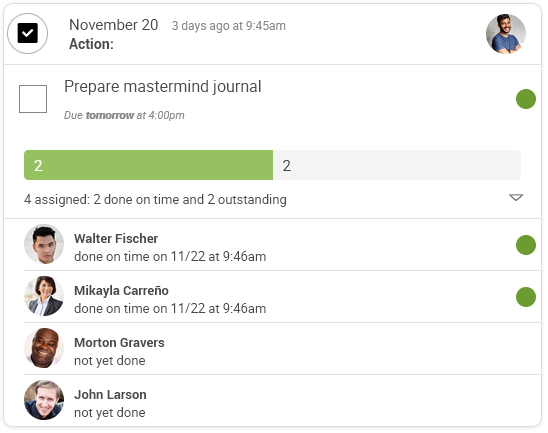The image size is (548, 433).
Task: Click the green status dot beside Prepare mastermind journal
Action: 526,99
